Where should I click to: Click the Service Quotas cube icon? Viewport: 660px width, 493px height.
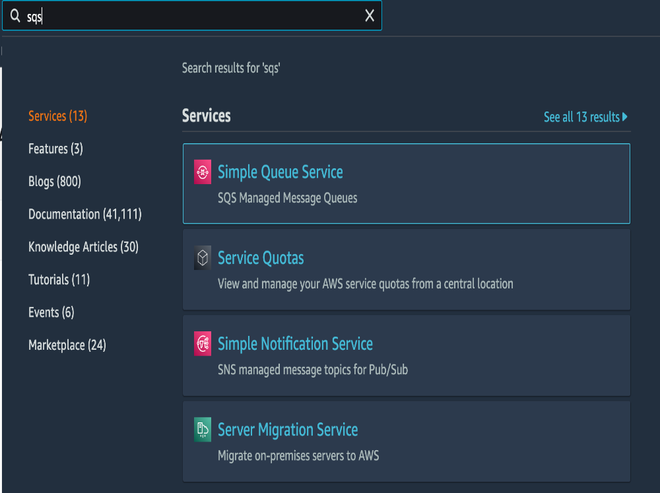click(x=203, y=258)
